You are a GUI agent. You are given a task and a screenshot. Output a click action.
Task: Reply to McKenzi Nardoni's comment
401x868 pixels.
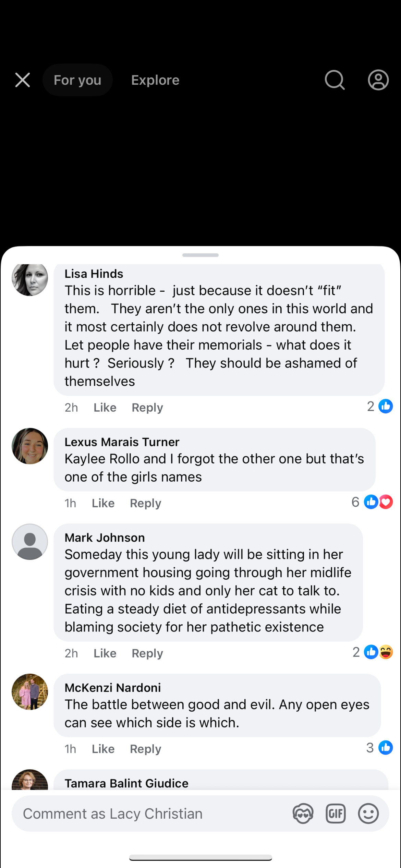[x=145, y=749]
